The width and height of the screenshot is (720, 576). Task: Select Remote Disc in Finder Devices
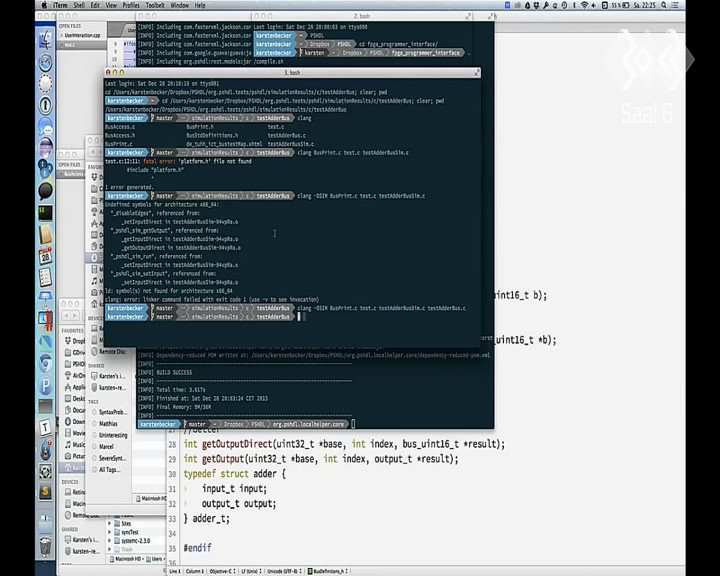pyautogui.click(x=109, y=351)
